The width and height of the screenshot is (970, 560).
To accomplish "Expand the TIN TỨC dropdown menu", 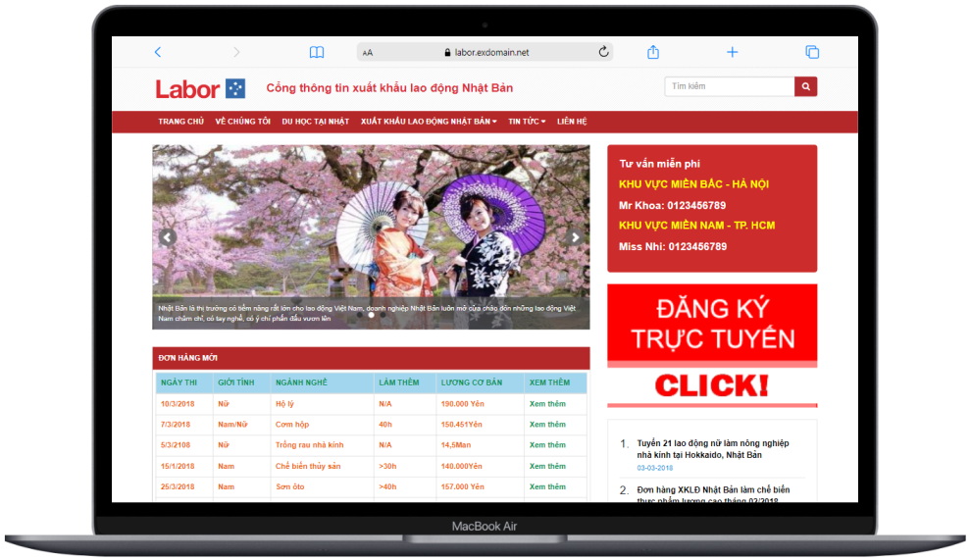I will coord(527,122).
